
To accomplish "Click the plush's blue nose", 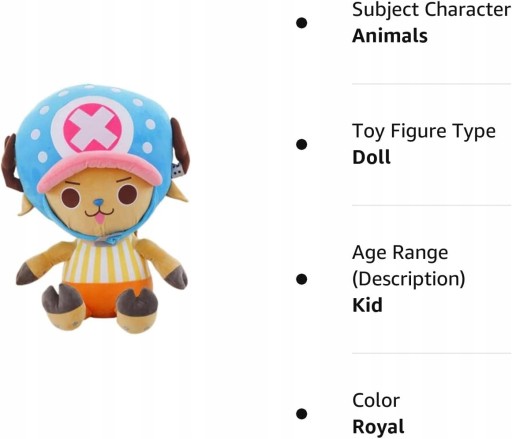I will click(x=98, y=202).
